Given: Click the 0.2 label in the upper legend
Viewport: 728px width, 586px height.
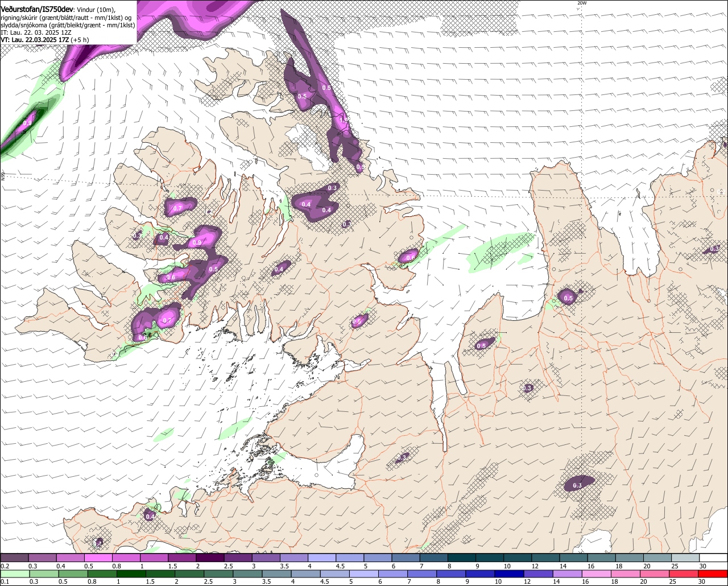Looking at the screenshot, I should click(5, 566).
